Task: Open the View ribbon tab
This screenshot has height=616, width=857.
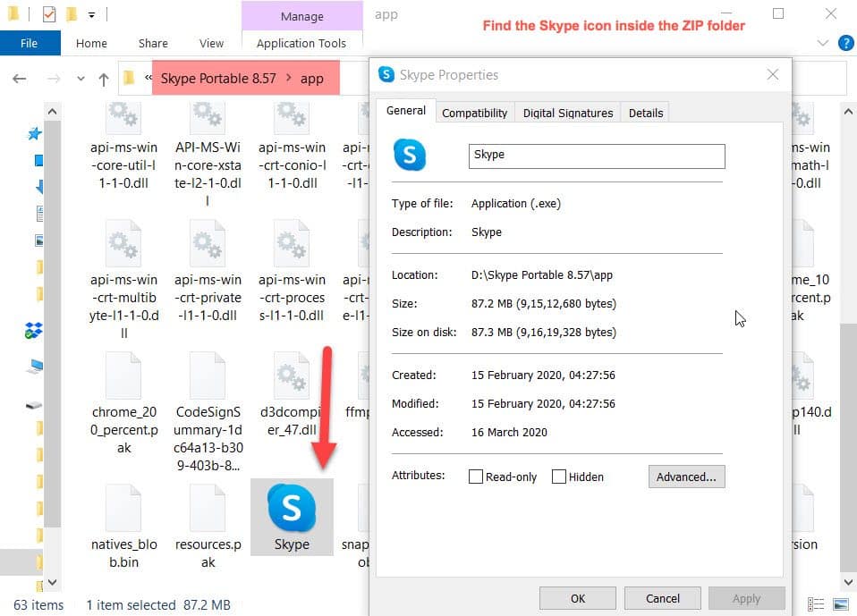Action: 211,43
